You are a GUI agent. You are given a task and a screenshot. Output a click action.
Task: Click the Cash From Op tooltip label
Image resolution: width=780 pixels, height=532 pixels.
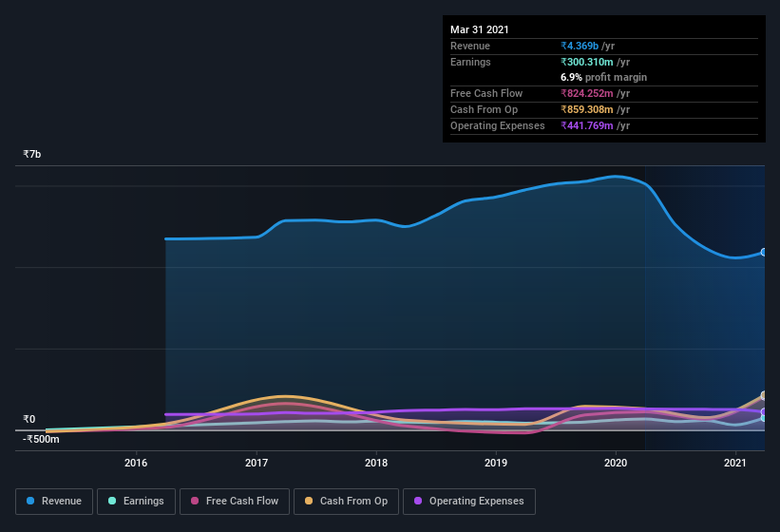484,109
